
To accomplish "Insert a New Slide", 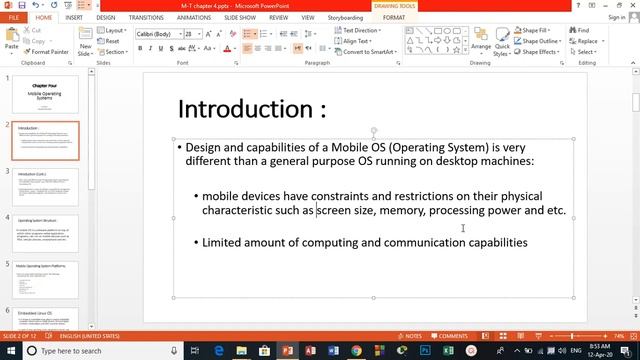I will coord(85,42).
